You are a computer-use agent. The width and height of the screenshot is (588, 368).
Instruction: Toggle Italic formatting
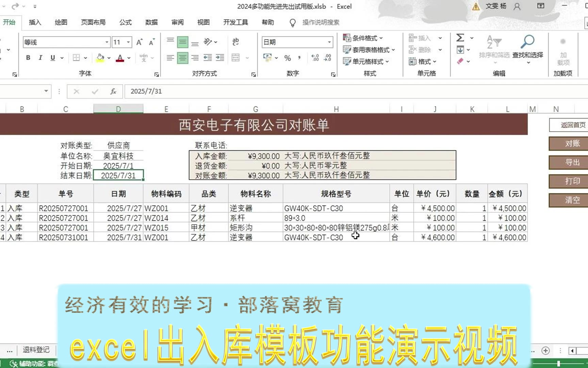(40, 58)
